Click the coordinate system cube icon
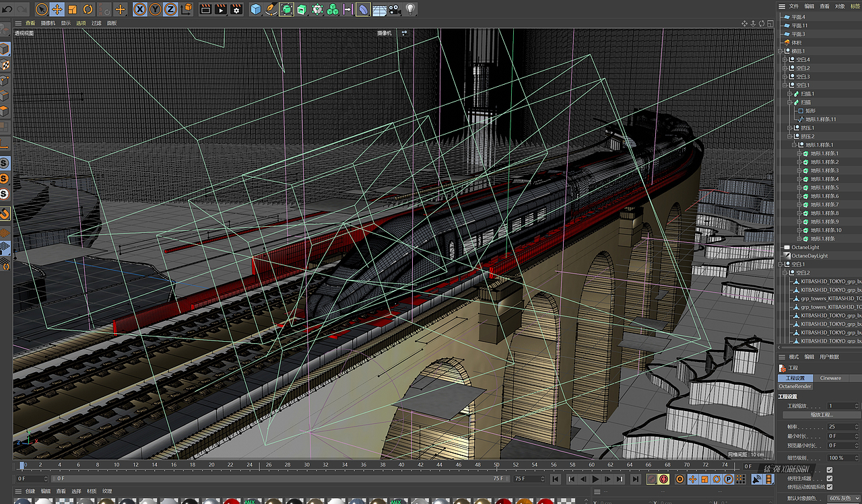 click(187, 9)
